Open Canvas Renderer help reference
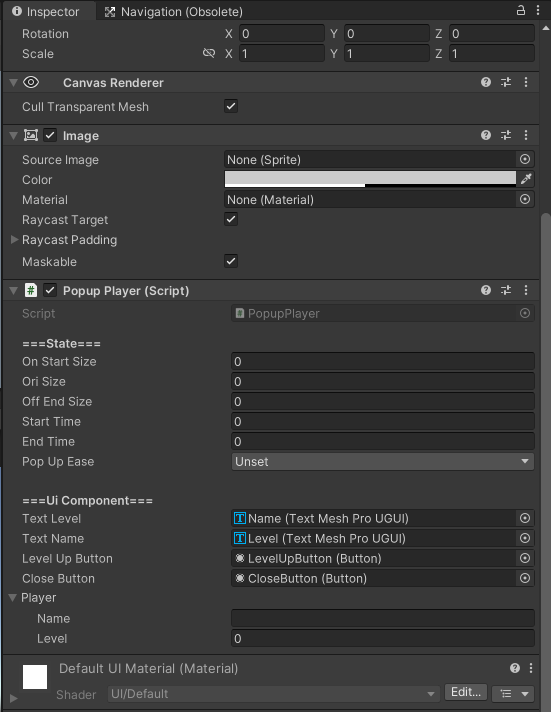Screen dimensions: 551x712 click(486, 82)
